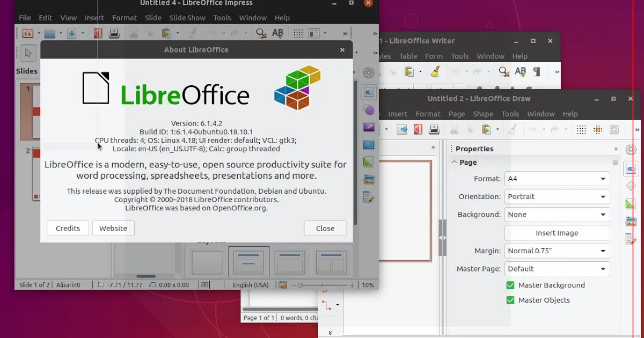The width and height of the screenshot is (644, 338).
Task: Open Draw sidebar settings gear icon
Action: pos(631,150)
